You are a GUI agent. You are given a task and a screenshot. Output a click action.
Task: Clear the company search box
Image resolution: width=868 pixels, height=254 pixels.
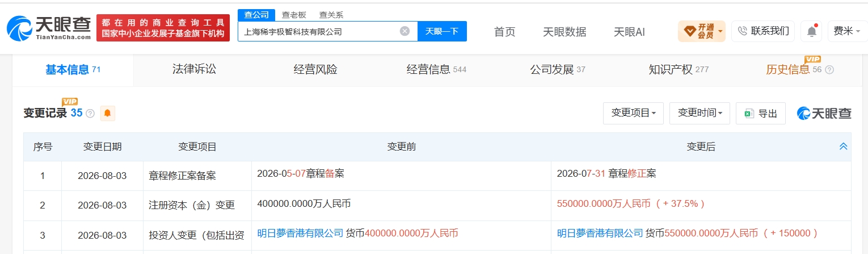click(x=404, y=31)
